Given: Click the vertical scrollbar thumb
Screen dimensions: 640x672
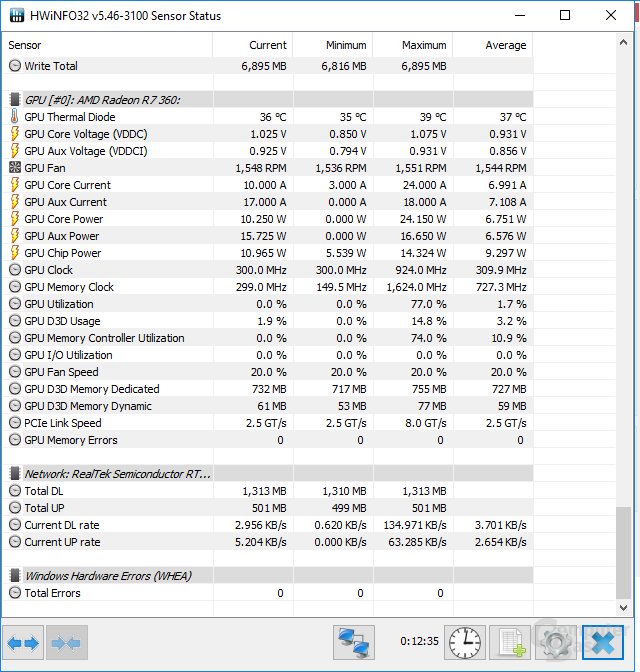Looking at the screenshot, I should (x=623, y=553).
